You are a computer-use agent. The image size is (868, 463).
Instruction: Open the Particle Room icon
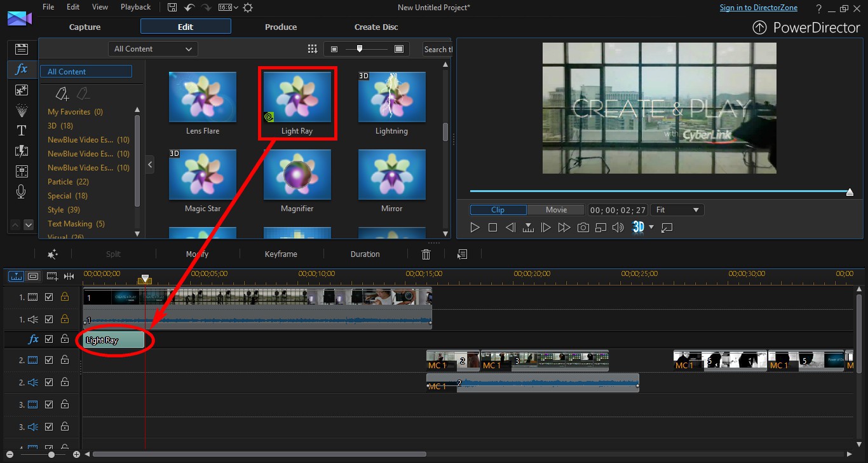click(22, 110)
